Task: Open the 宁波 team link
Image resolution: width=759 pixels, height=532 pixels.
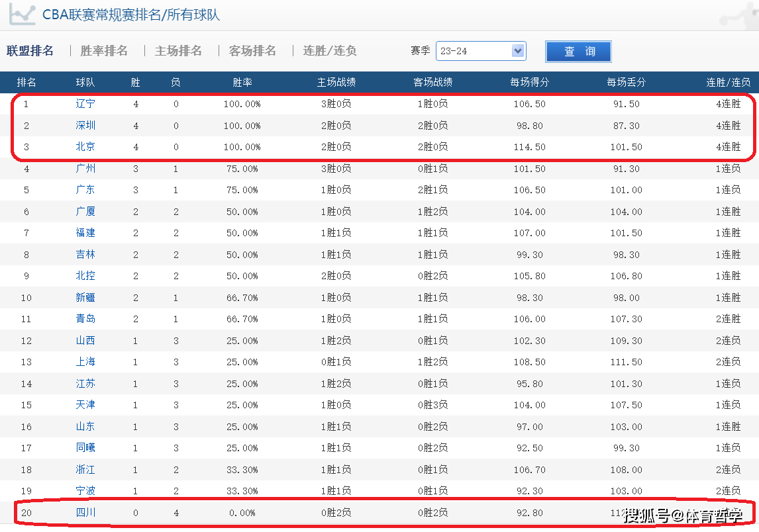Action: (x=85, y=491)
